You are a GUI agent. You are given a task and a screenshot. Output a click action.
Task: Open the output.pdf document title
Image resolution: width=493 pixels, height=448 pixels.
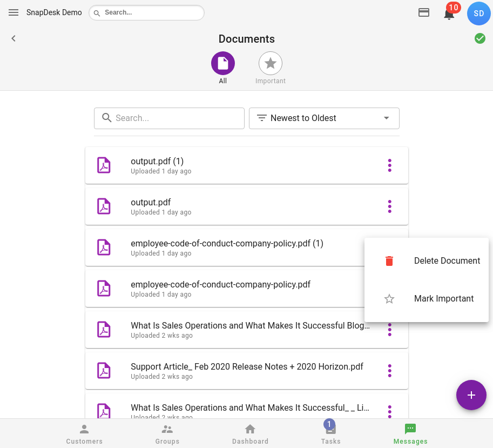click(x=151, y=202)
